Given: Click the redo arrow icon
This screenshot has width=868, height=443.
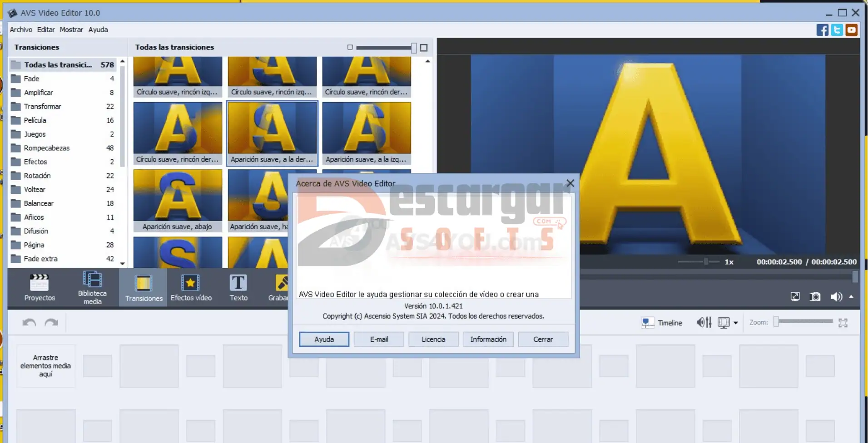Looking at the screenshot, I should pyautogui.click(x=51, y=323).
